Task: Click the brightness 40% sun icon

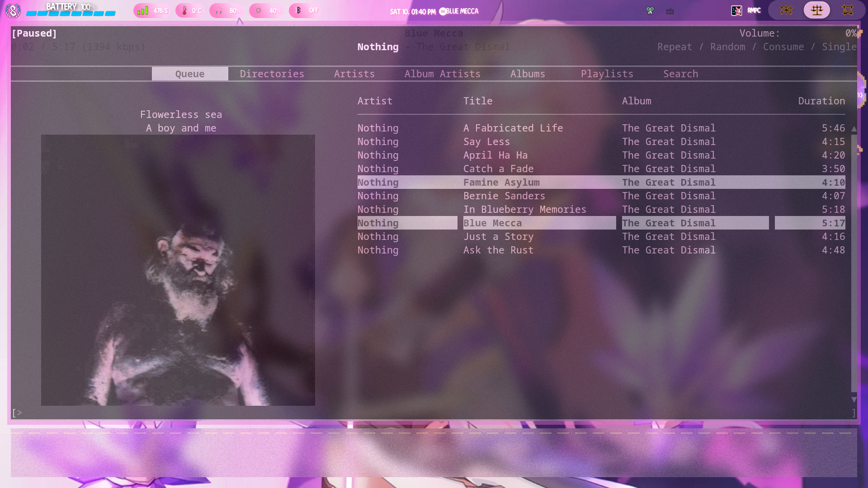Action: point(259,10)
